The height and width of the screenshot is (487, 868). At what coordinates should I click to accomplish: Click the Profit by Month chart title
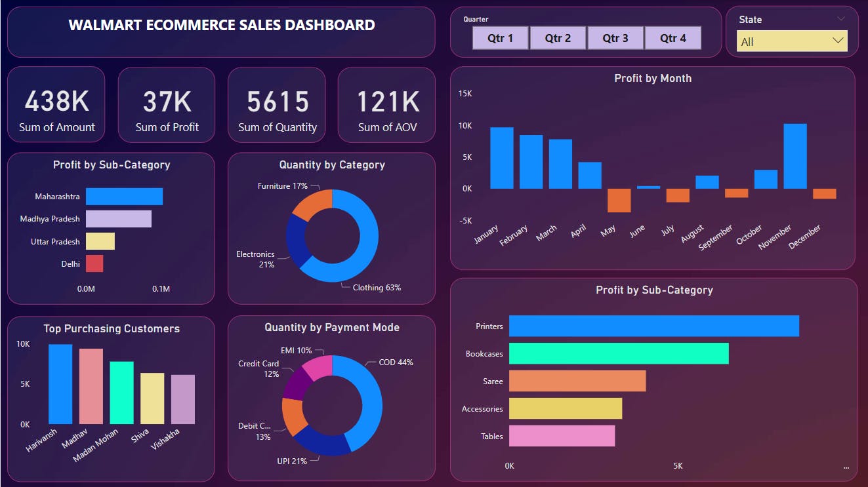coord(653,78)
